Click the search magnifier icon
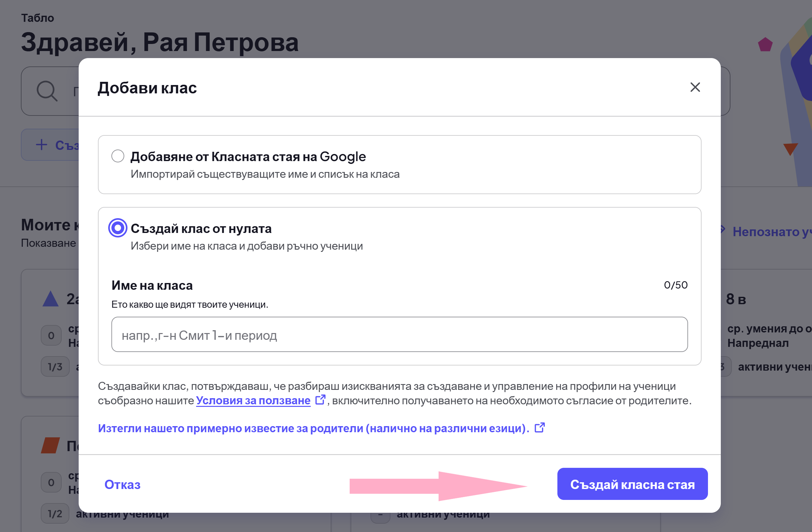812x532 pixels. 47,91
